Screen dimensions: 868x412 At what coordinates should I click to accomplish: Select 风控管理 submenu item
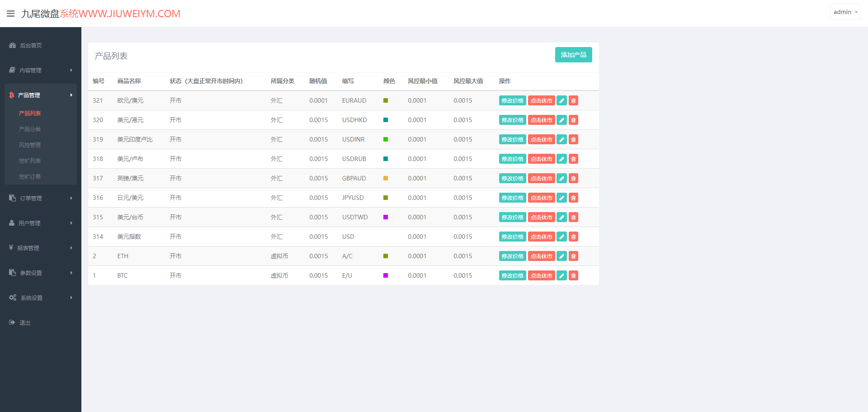30,145
